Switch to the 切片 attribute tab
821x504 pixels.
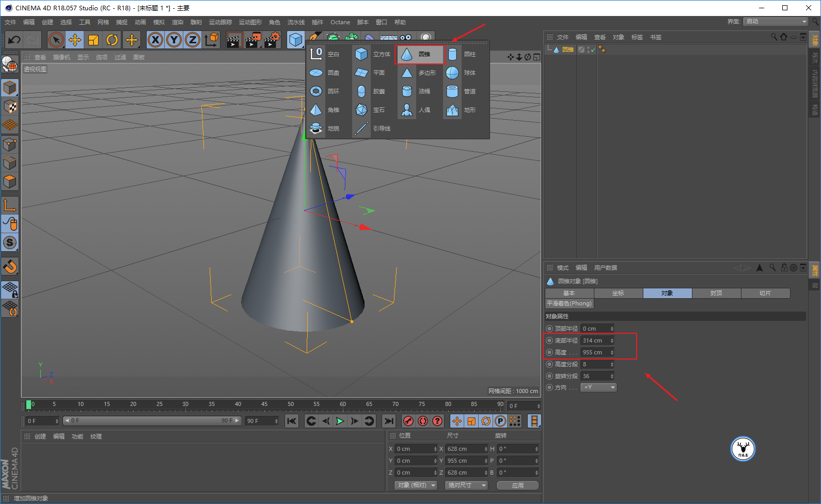[765, 293]
